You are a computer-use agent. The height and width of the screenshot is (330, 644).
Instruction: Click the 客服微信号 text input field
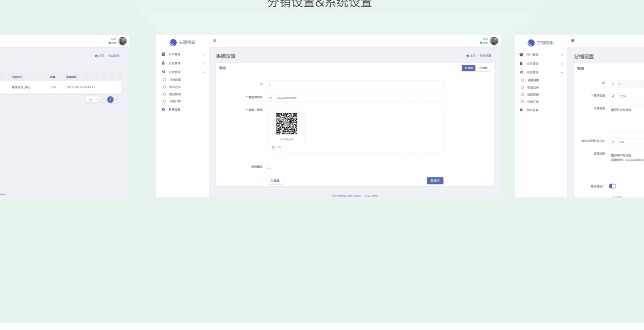point(359,98)
